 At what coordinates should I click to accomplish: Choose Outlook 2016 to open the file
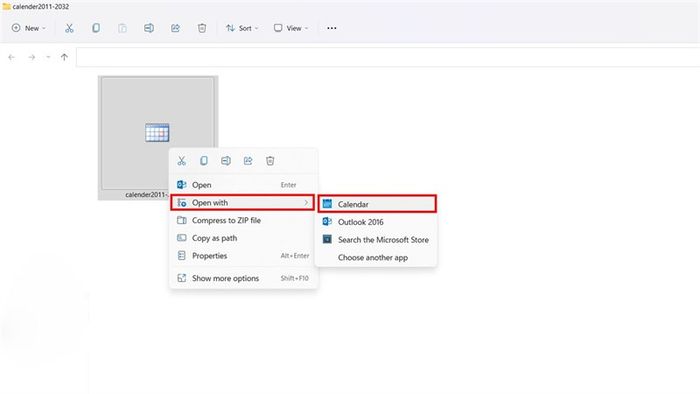[376, 222]
